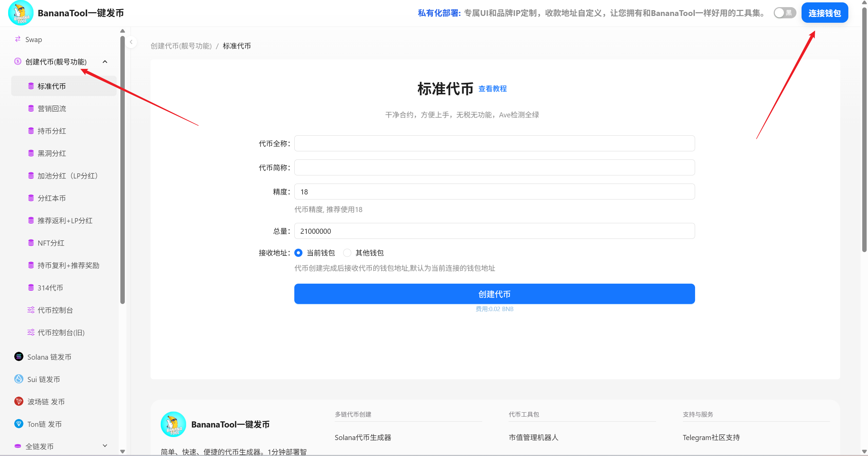Screen dimensions: 868x456
Task: Select the Swap icon in sidebar
Action: tap(18, 39)
